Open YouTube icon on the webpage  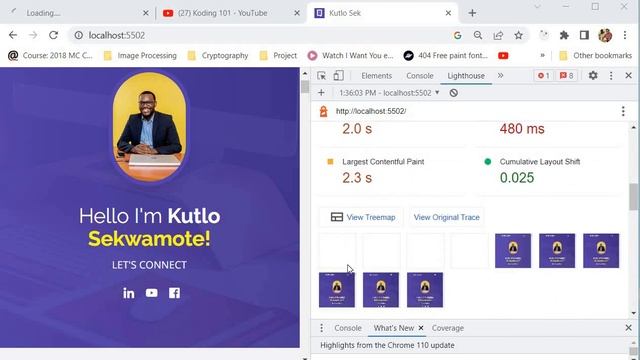(x=151, y=293)
